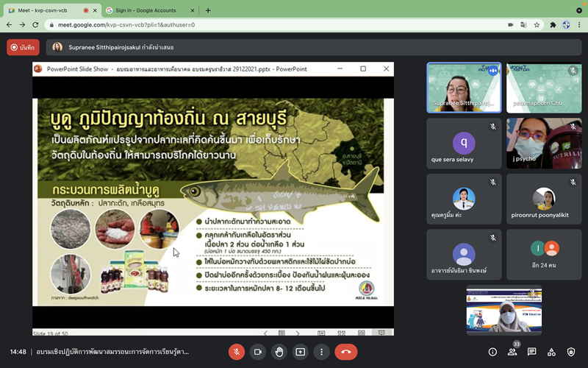
Task: Open the Chrome Extensions puzzle menu
Action: (553, 24)
